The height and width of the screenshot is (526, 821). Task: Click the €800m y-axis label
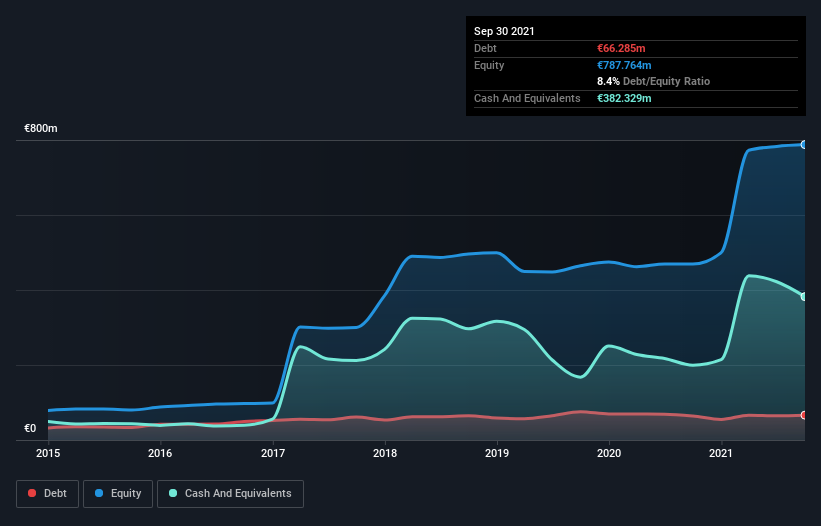click(41, 128)
